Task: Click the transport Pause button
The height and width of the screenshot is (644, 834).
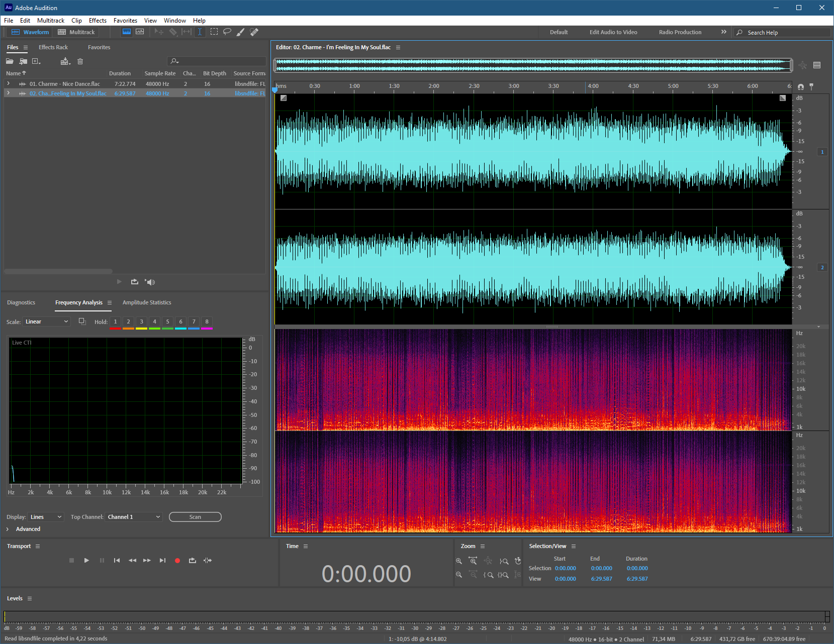Action: [x=102, y=560]
